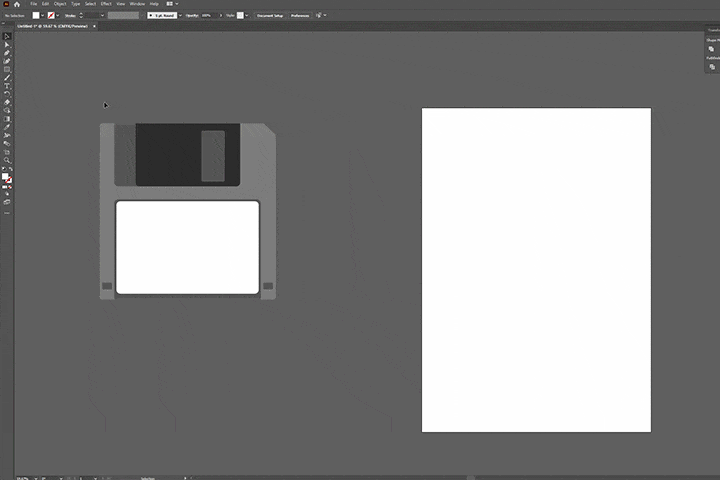Click the Preferences button
This screenshot has width=720, height=480.
(x=300, y=16)
